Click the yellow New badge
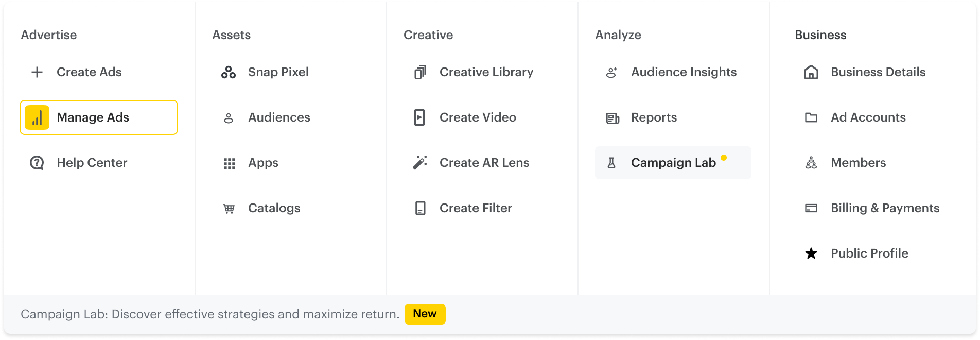The height and width of the screenshot is (340, 980). 425,314
